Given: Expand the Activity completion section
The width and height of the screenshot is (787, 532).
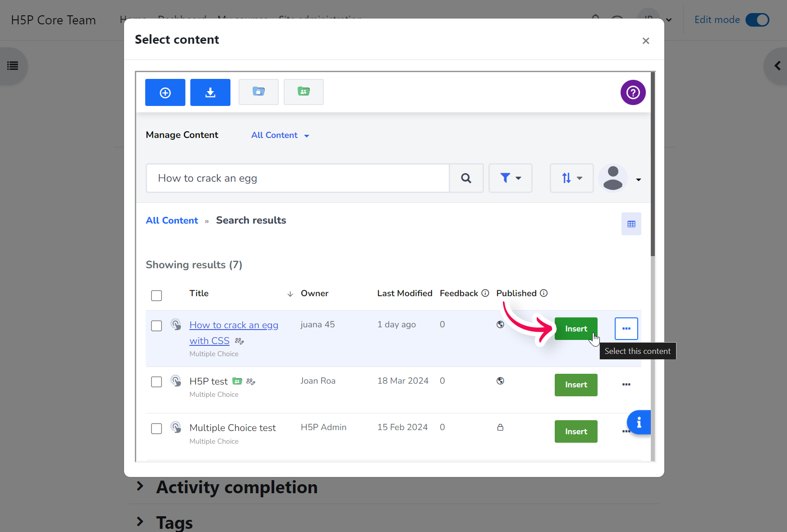Looking at the screenshot, I should pos(236,487).
